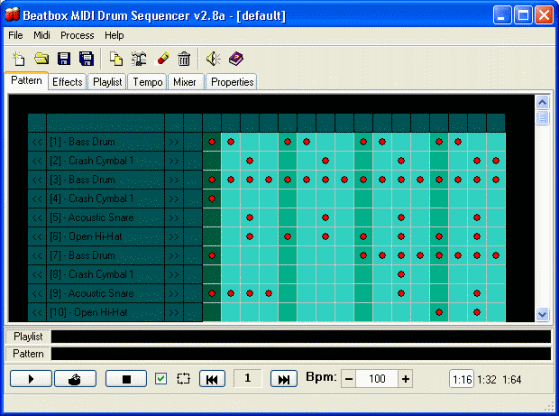
Task: Click the tools settings toolbar icon
Action: pyautogui.click(x=139, y=58)
